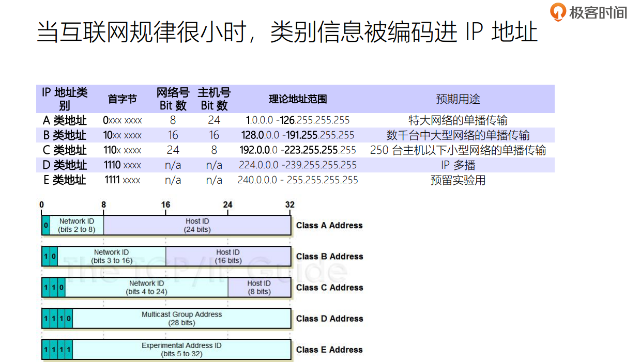Image resolution: width=640 pixels, height=364 pixels.
Task: Click the bit scale marker '32'
Action: click(290, 204)
